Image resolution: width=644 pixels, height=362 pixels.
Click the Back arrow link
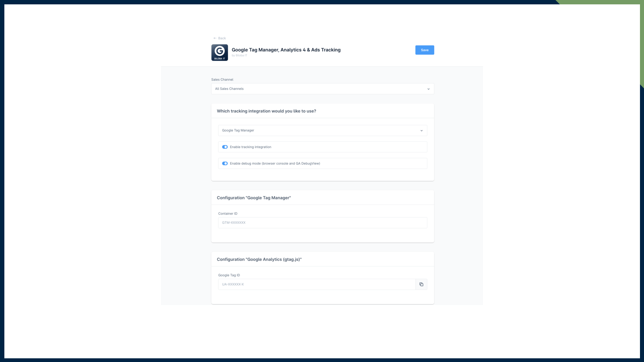(x=220, y=38)
